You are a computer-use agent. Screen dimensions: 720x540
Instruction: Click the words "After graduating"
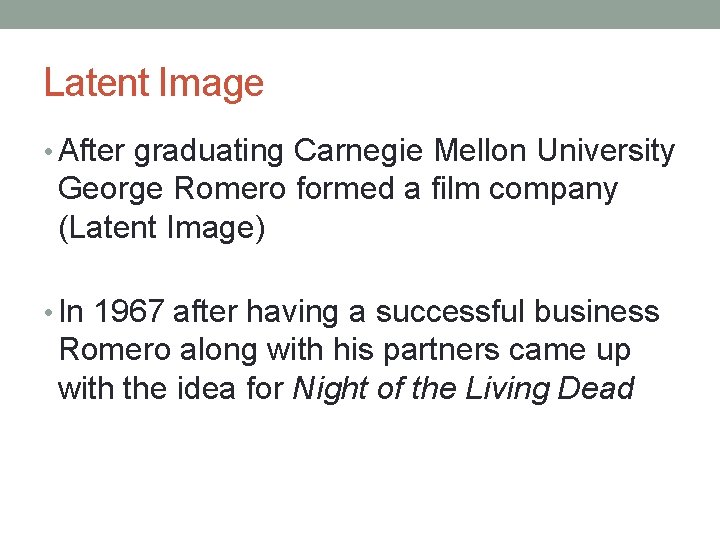(172, 151)
